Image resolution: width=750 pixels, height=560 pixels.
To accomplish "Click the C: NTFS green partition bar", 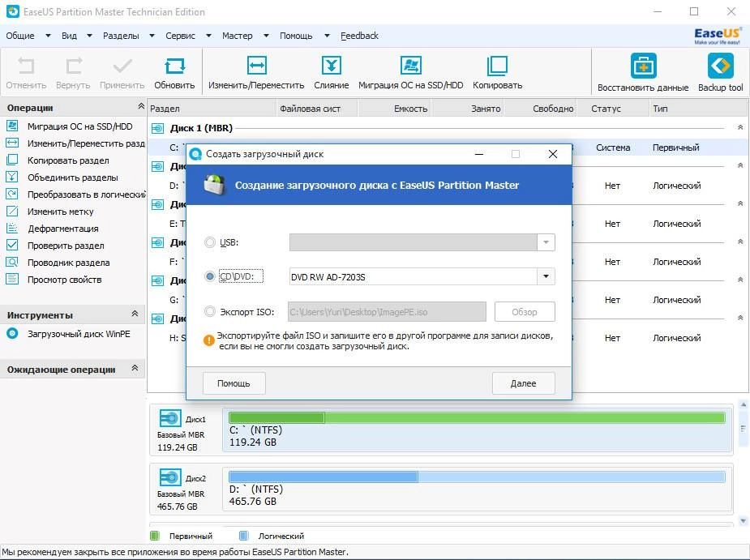I will point(477,417).
